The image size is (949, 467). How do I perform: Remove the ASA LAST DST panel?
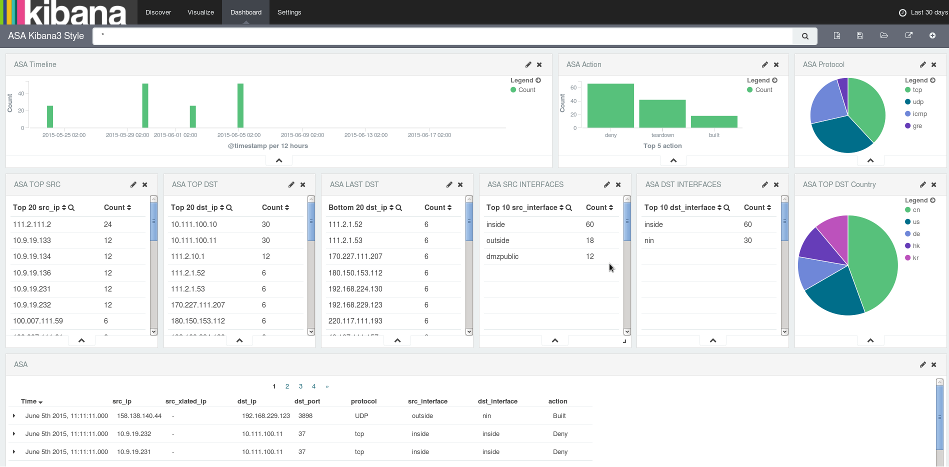(x=461, y=185)
